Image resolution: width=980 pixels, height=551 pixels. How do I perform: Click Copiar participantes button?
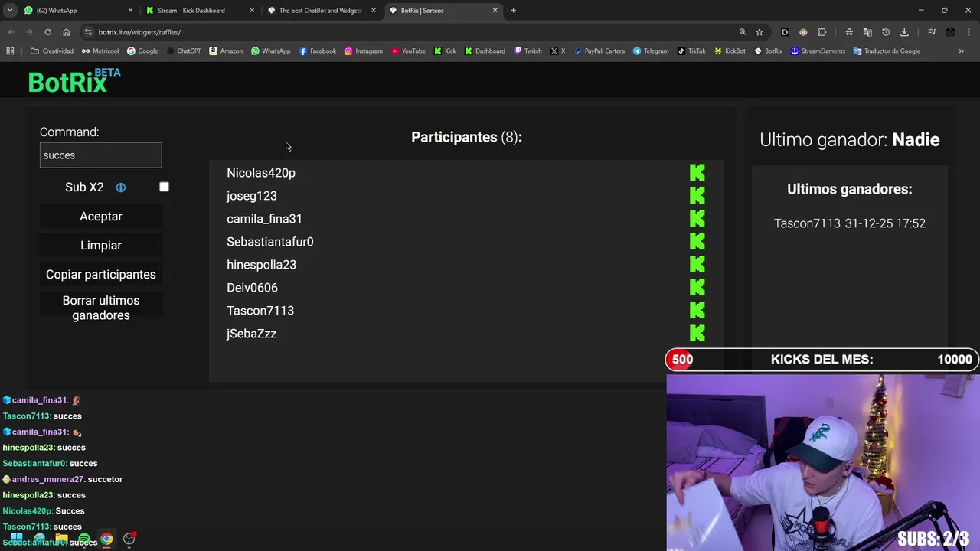pos(101,275)
